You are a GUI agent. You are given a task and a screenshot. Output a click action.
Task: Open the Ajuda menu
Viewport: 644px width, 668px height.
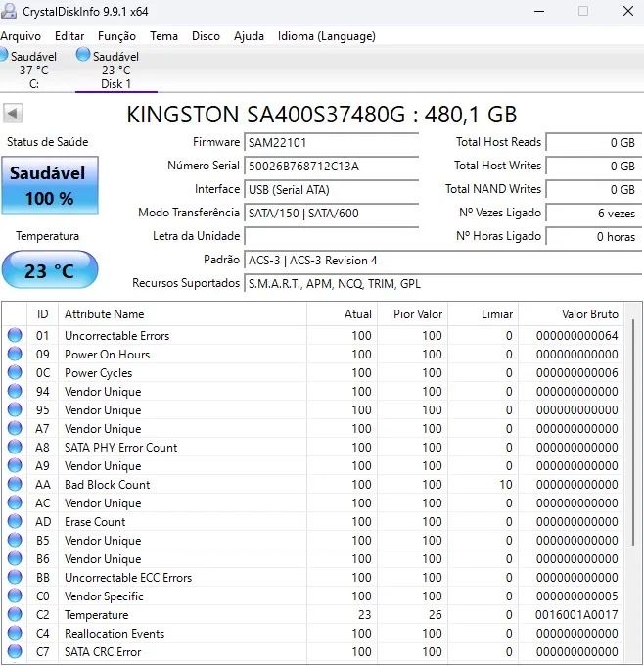coord(249,36)
